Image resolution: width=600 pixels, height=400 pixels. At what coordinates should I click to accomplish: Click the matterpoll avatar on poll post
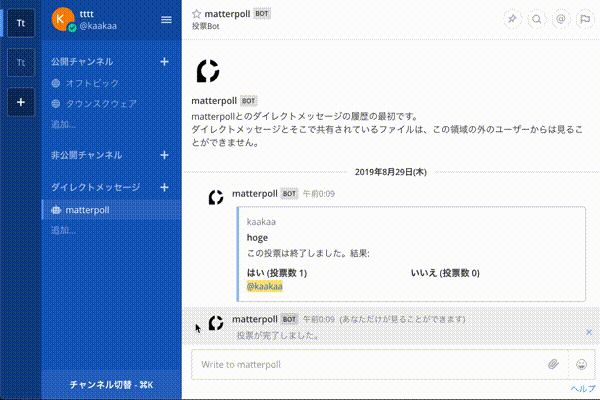click(x=216, y=198)
